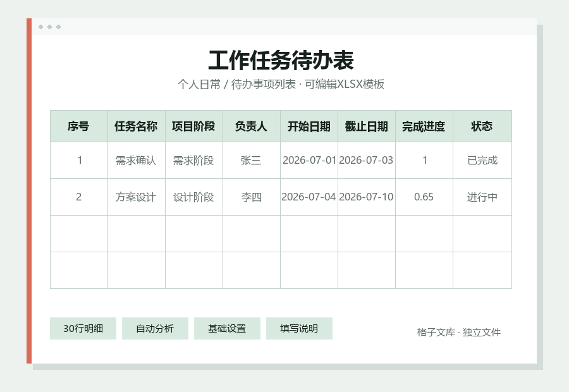Open the 30行明细 tab

point(83,329)
